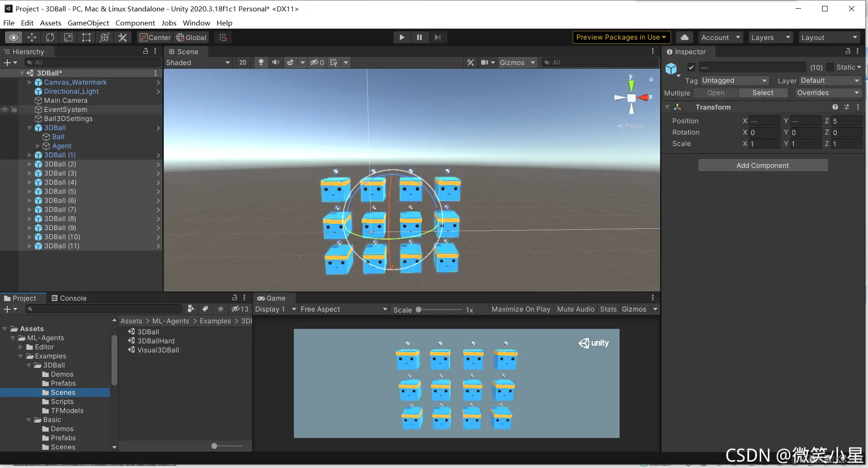Viewport: 868px width, 468px height.
Task: Toggle pivot Center mode
Action: (x=155, y=37)
